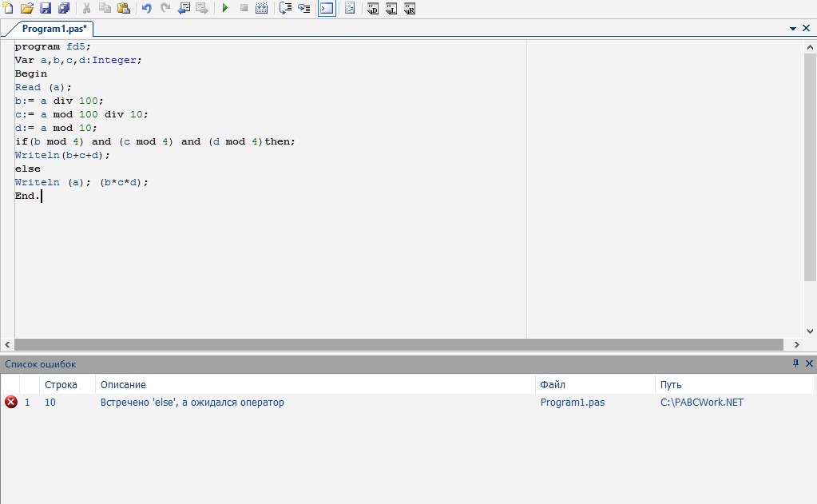Viewport: 817px width, 504px height.
Task: Sort errors by Описание column header
Action: (x=123, y=385)
